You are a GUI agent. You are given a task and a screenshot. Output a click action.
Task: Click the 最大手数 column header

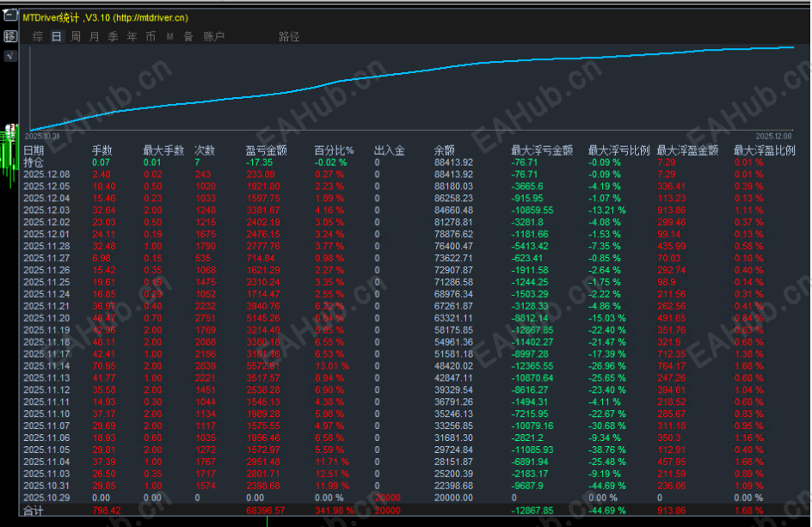click(x=163, y=150)
